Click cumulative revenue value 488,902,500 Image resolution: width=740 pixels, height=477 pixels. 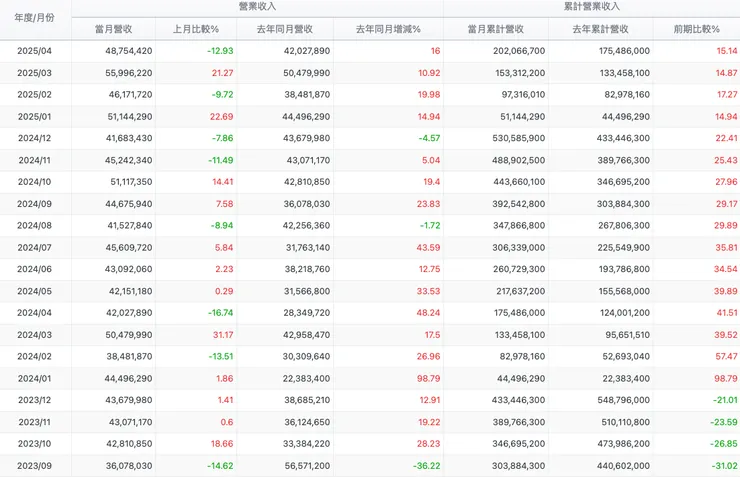(519, 160)
